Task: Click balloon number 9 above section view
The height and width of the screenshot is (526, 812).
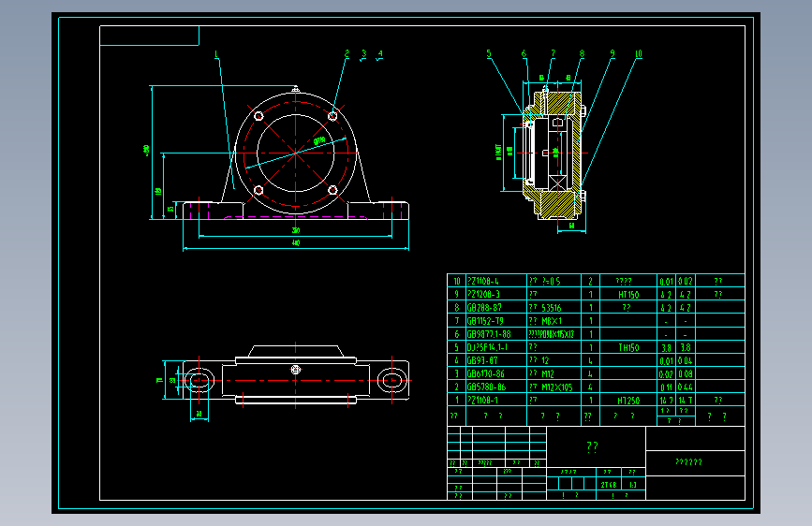Action: pos(613,54)
